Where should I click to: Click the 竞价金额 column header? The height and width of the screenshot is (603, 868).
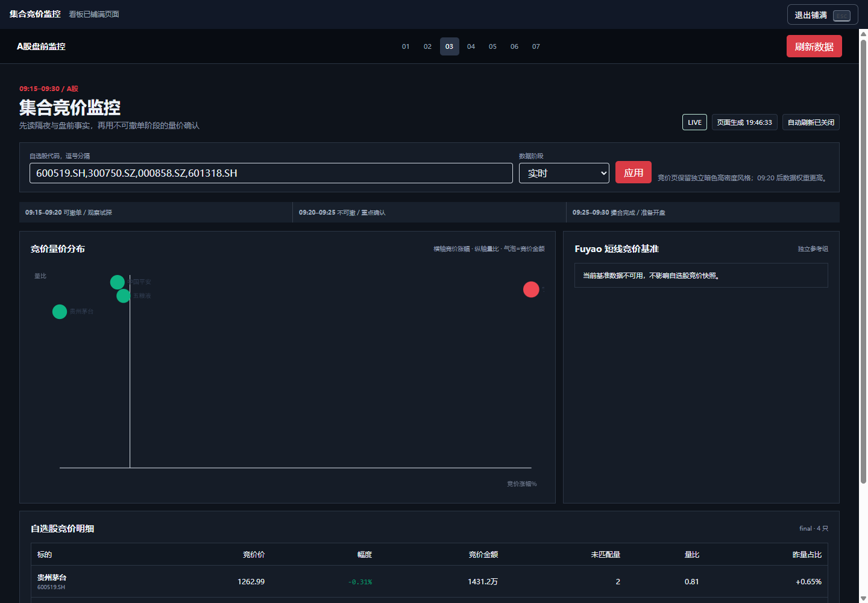[483, 555]
